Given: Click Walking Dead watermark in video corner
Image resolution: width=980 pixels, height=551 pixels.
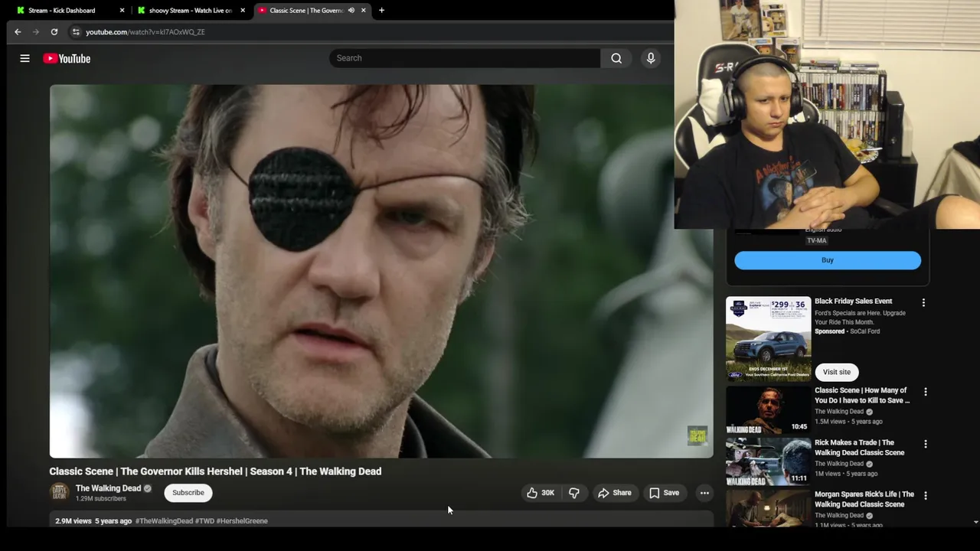Looking at the screenshot, I should pyautogui.click(x=697, y=435).
